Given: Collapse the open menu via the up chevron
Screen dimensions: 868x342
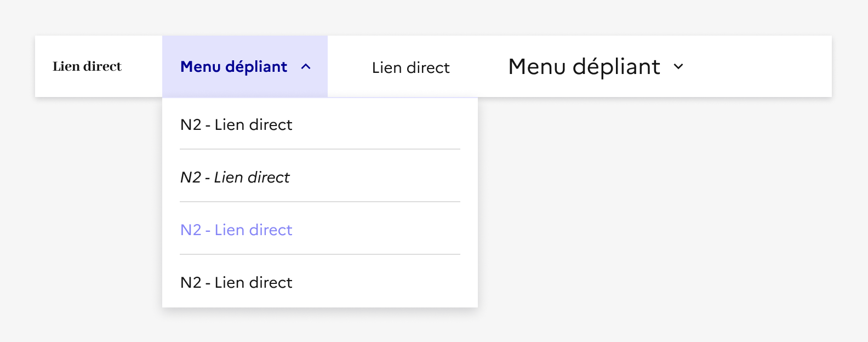Looking at the screenshot, I should (x=306, y=67).
